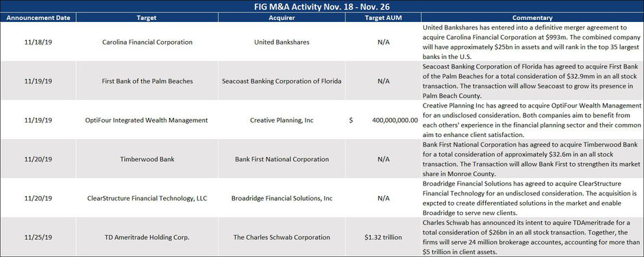
Task: Click the Carolina Financial Corporation cell
Action: click(147, 42)
